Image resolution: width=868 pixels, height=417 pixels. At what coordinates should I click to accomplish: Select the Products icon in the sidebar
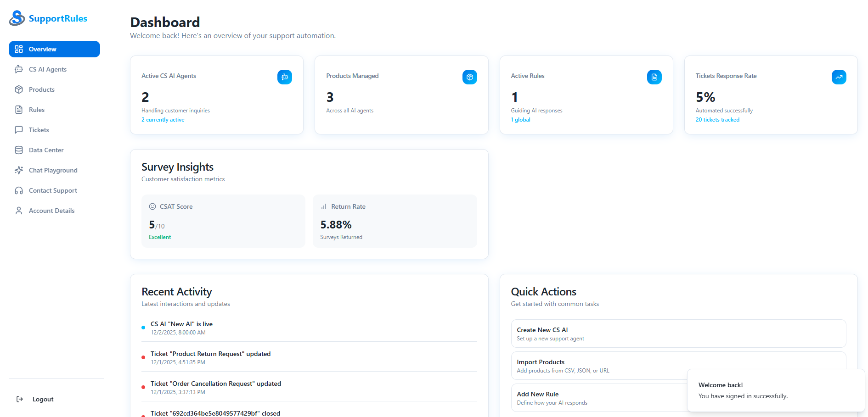coord(19,89)
